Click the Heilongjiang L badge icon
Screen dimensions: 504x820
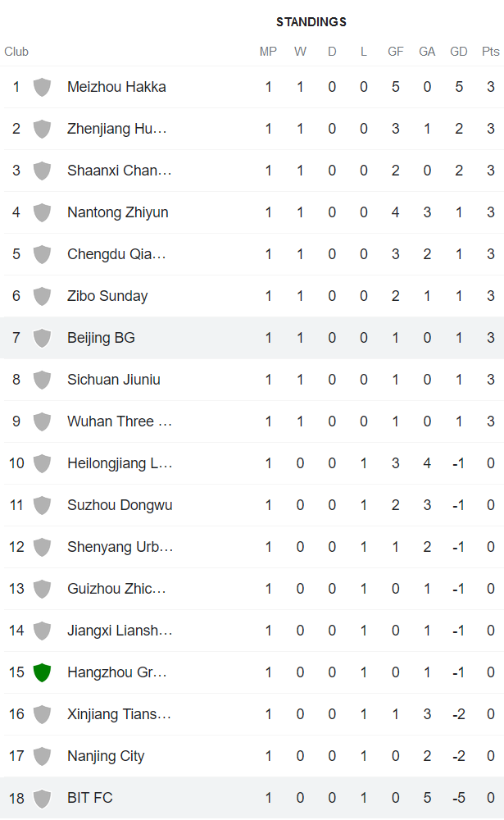(41, 463)
